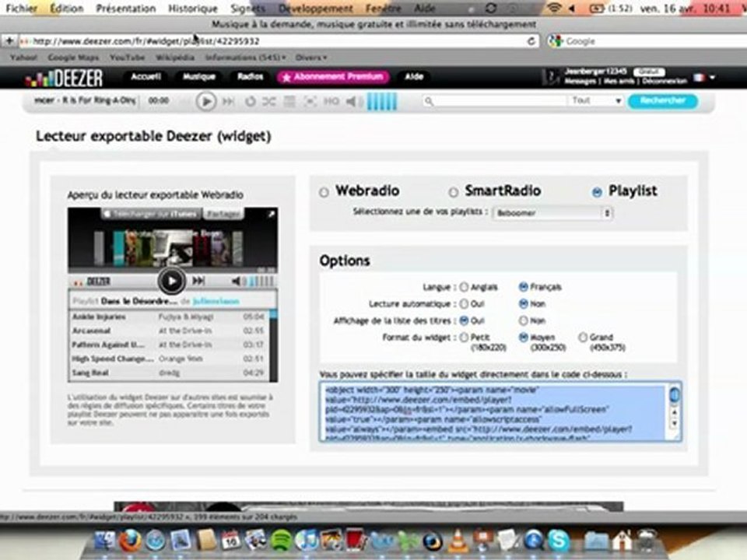Play the widget preview with the round button
747x560 pixels.
pos(171,281)
